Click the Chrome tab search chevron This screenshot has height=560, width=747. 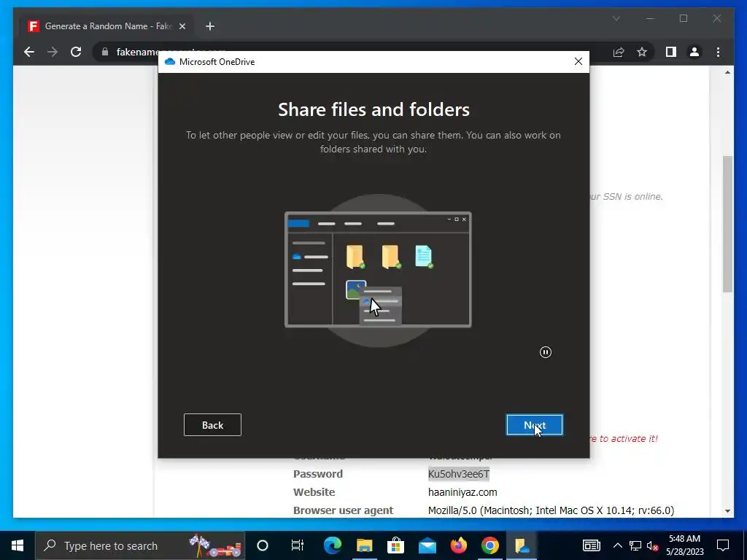616,19
